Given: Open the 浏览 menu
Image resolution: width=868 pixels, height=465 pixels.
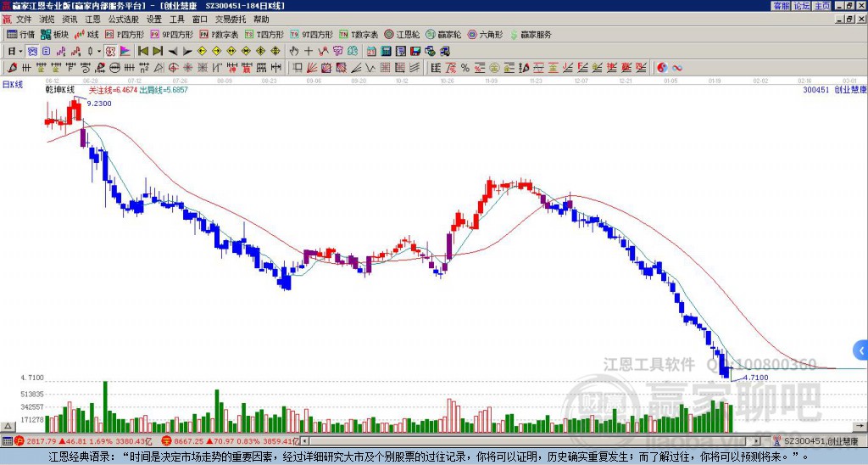Looking at the screenshot, I should click(47, 20).
